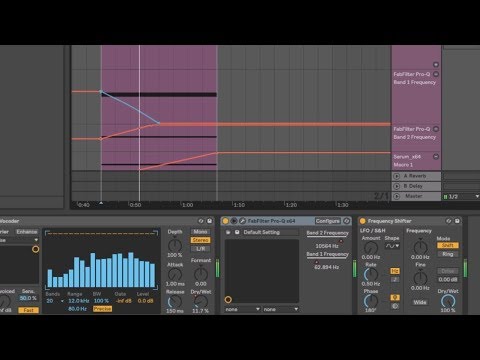This screenshot has height=360, width=480.
Task: Open the FabFilter plug-in window wrench icon
Action: pyautogui.click(x=242, y=221)
